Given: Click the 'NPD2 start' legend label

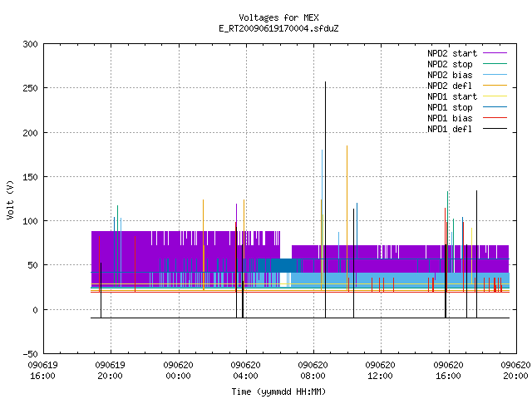Looking at the screenshot, I should click(x=452, y=53).
